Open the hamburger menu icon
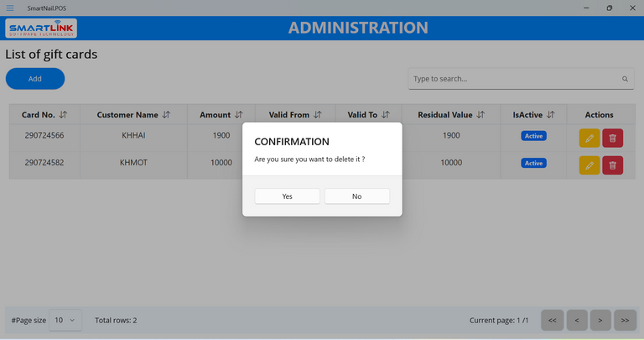Viewport: 644px width, 340px height. point(10,8)
